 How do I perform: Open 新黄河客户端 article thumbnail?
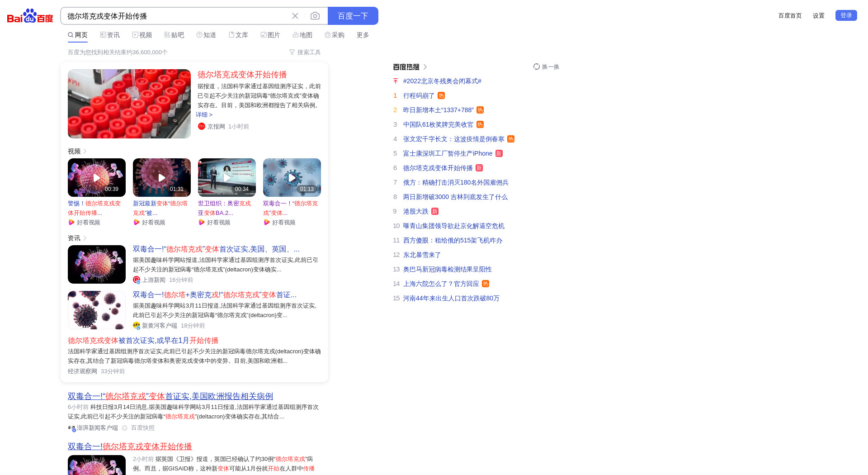[97, 310]
